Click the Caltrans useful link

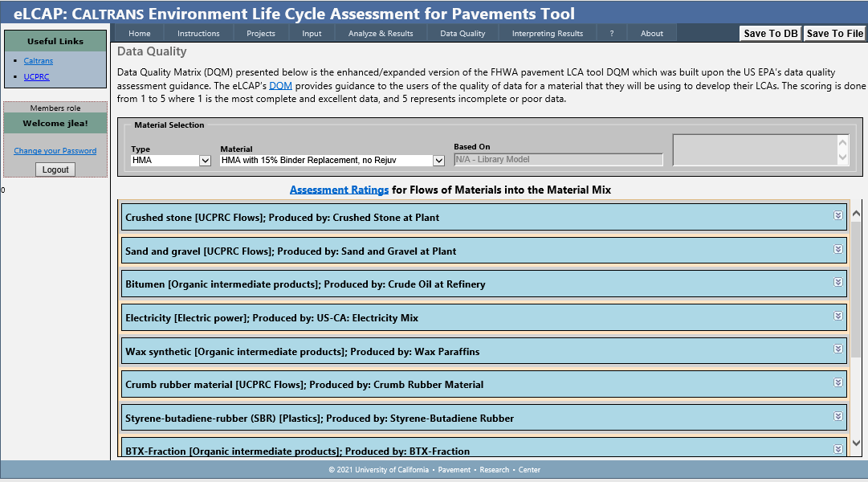[38, 61]
